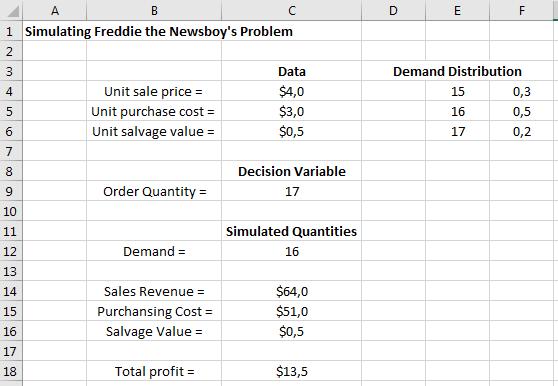Click the Select All corner triangle
558x386 pixels.
pos(11,11)
